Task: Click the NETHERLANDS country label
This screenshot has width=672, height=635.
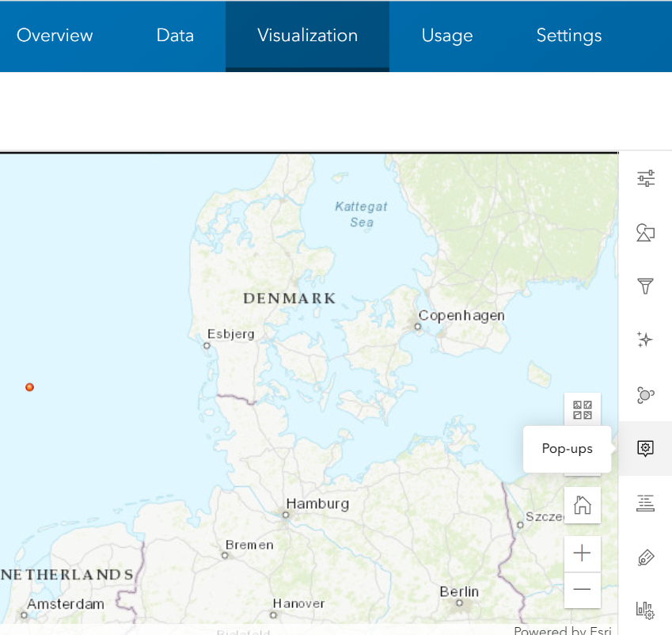Action: 66,575
